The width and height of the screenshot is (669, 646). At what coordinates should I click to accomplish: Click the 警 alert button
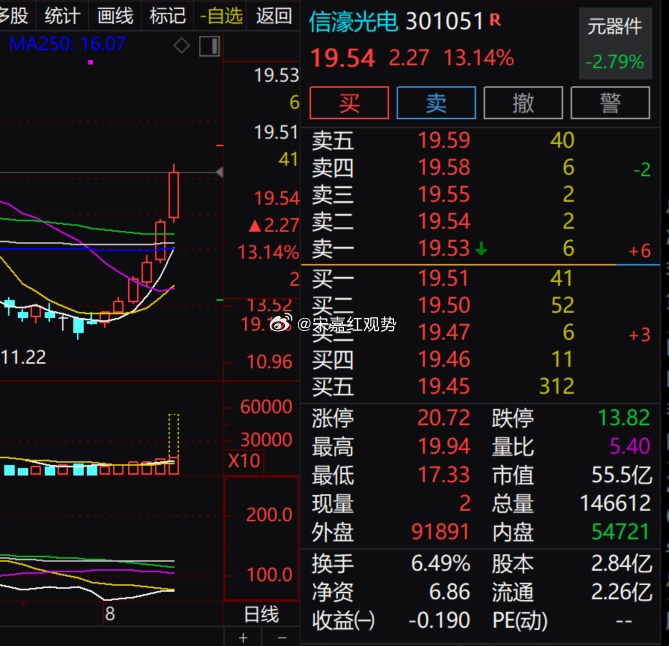(610, 103)
